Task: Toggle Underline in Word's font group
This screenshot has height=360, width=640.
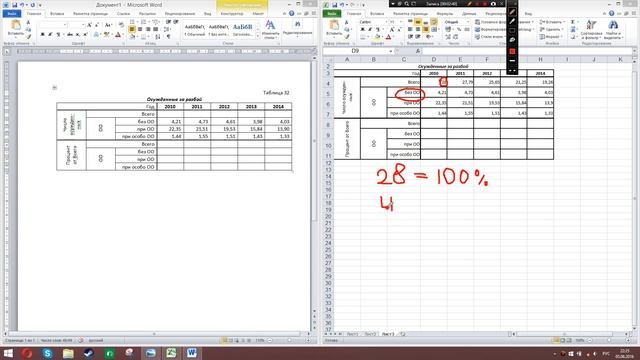Action: pos(58,35)
